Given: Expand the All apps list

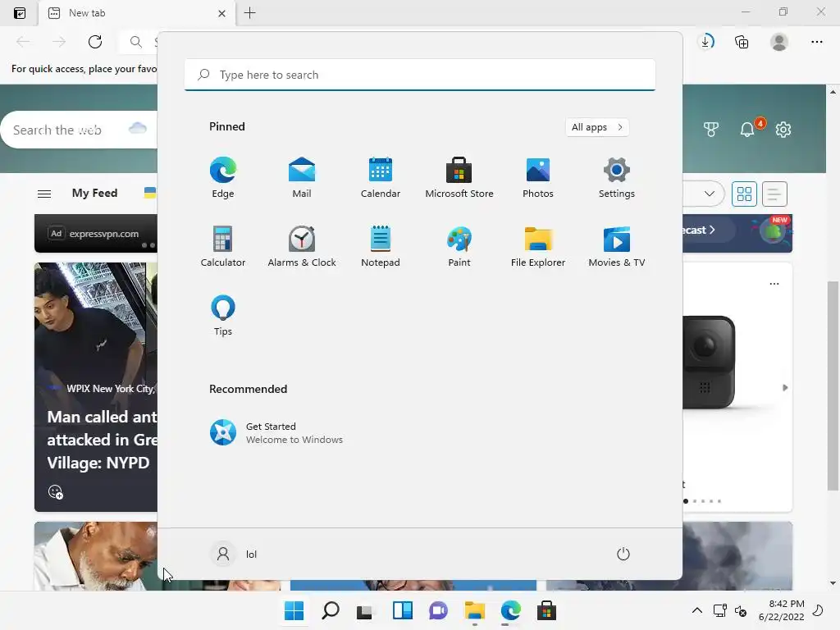Looking at the screenshot, I should (597, 127).
